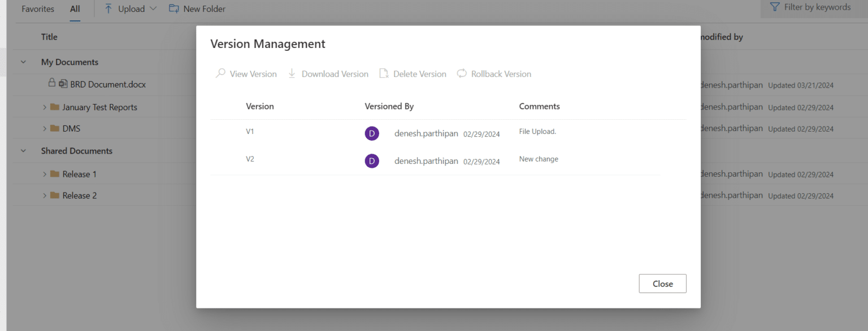
Task: Click the Rollback Version icon
Action: tap(462, 73)
